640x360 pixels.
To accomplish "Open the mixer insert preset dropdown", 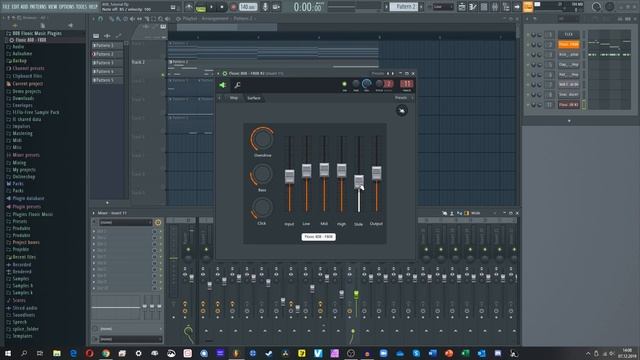I will click(126, 222).
